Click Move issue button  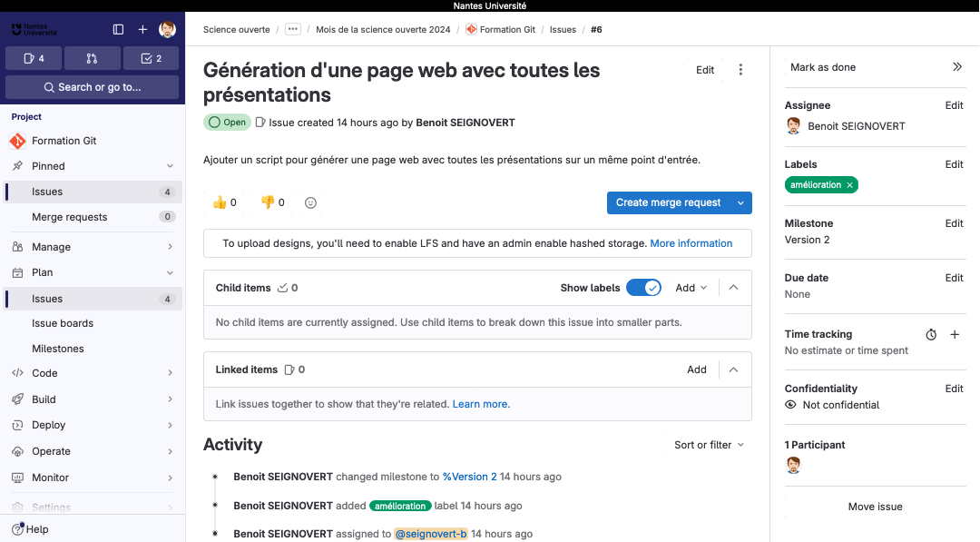875,507
